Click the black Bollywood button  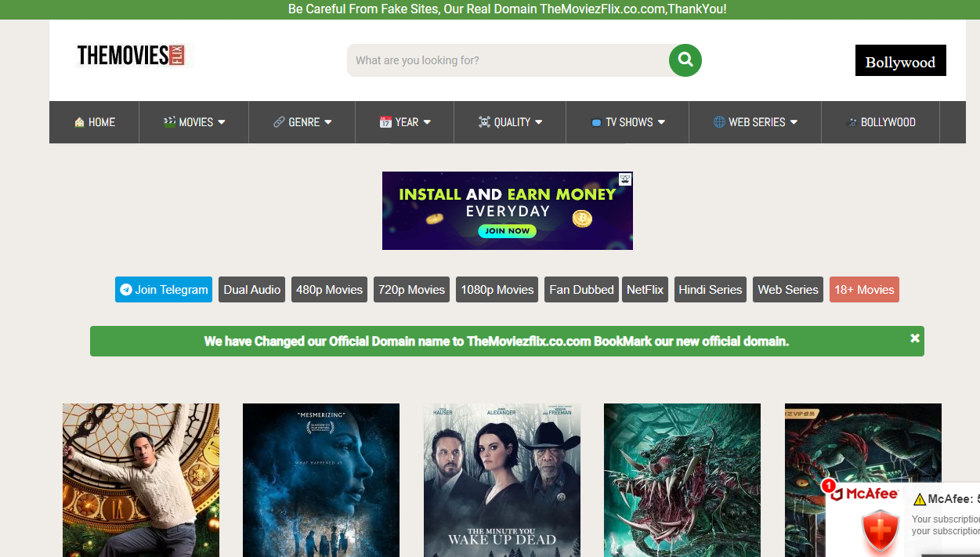(x=900, y=61)
